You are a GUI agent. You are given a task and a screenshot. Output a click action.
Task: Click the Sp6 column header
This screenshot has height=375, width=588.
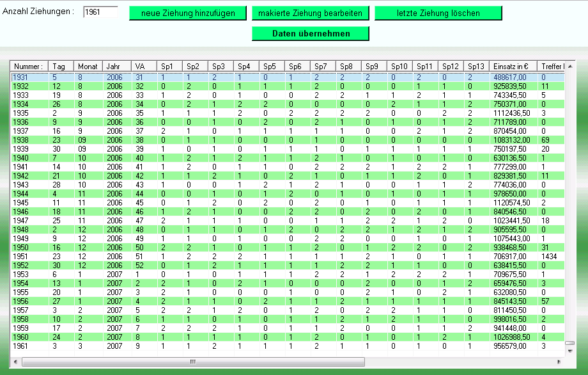pyautogui.click(x=297, y=67)
